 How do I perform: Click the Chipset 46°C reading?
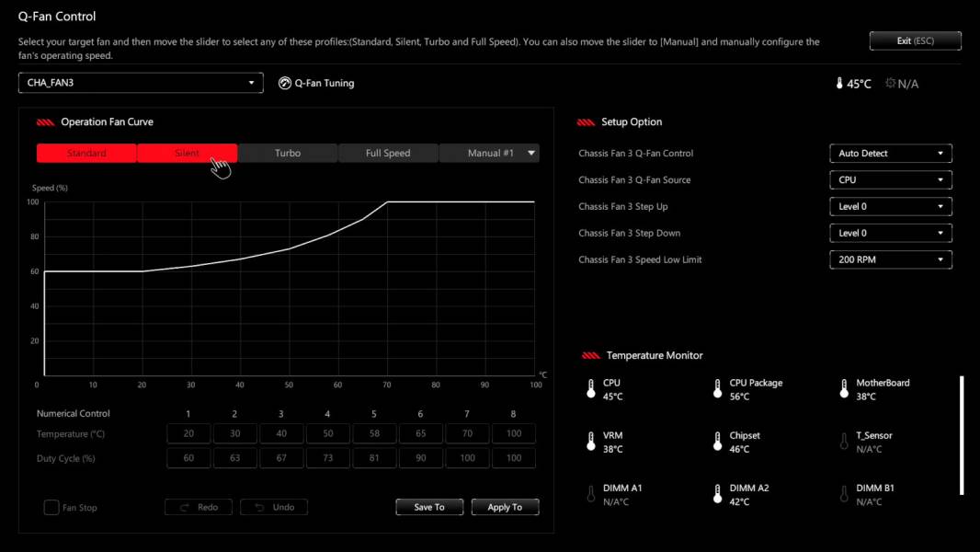point(739,449)
